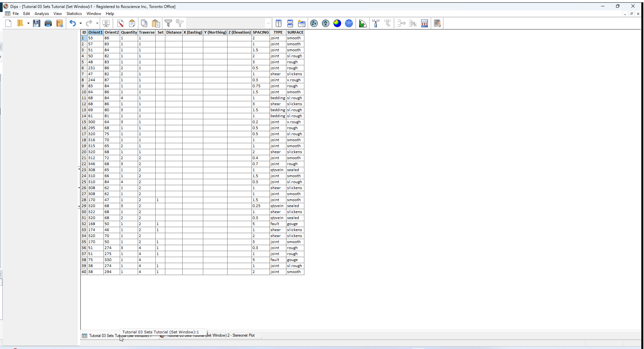644x349 pixels.
Task: Click the filter data icon
Action: pyautogui.click(x=168, y=23)
